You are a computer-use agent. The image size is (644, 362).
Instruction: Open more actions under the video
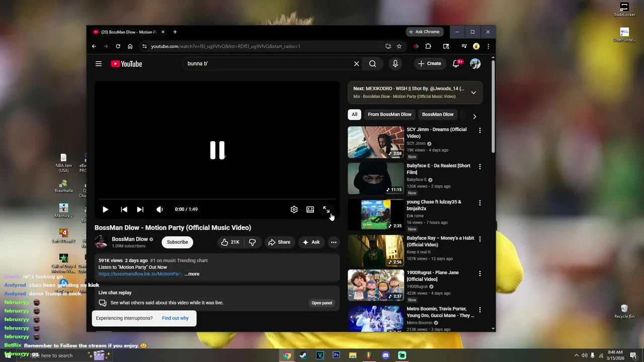click(334, 242)
